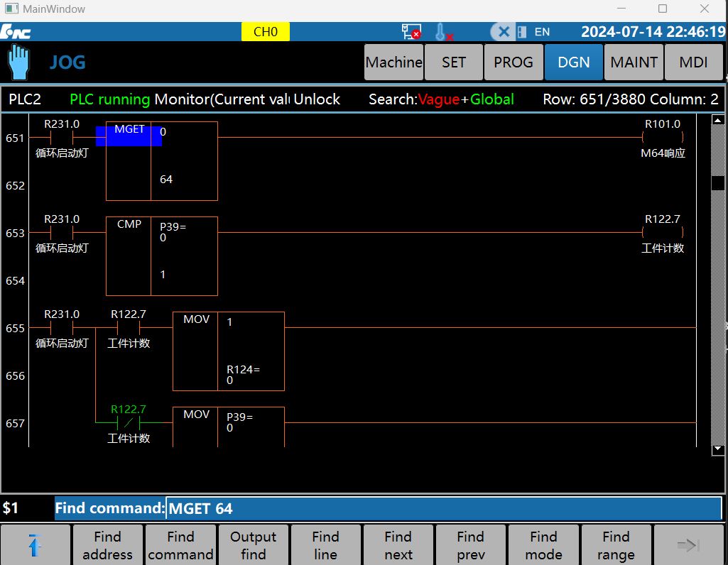
Task: Click the R122.7 coil on row 653
Action: click(x=663, y=232)
